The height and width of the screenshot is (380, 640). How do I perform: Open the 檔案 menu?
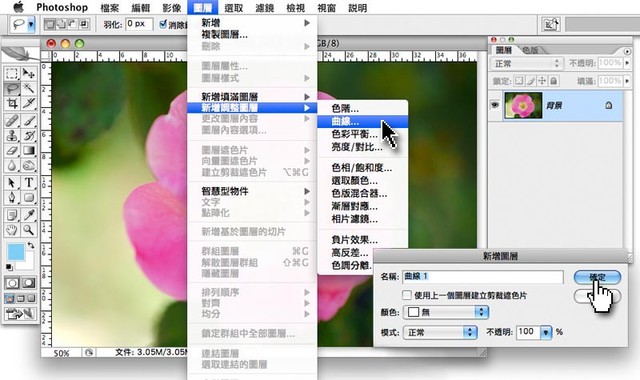109,8
